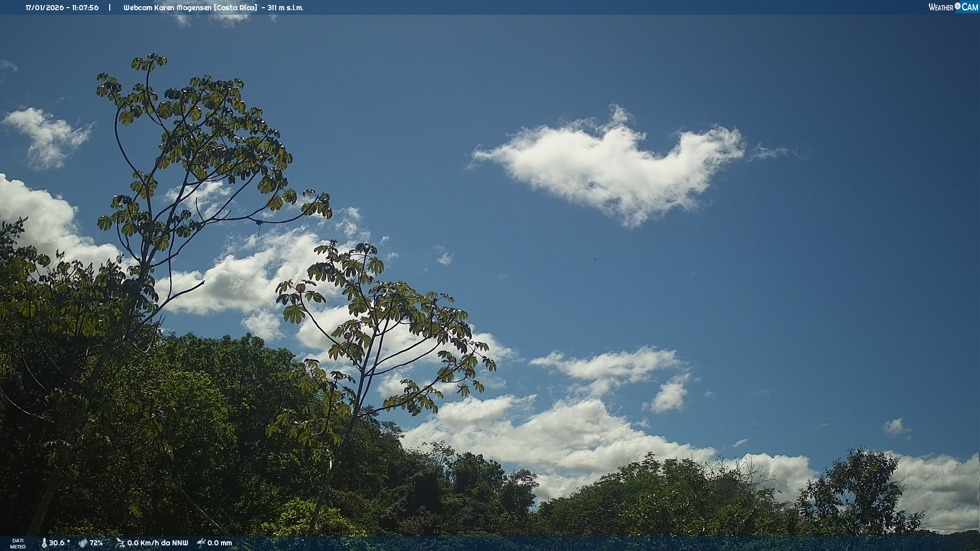Click the large isolated white cloud mid-sky
Viewport: 980px width, 551px height.
(x=612, y=163)
